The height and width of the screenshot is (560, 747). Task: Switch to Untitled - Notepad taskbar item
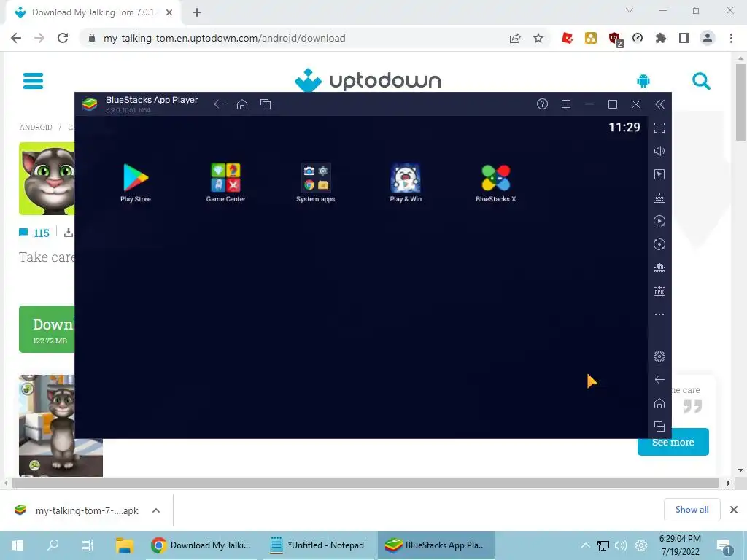[318, 545]
